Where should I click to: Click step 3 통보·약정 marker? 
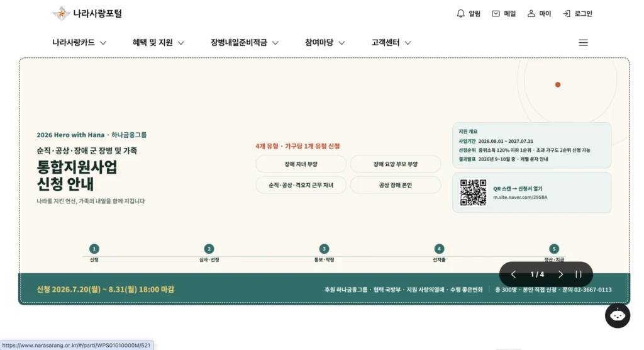pyautogui.click(x=324, y=249)
